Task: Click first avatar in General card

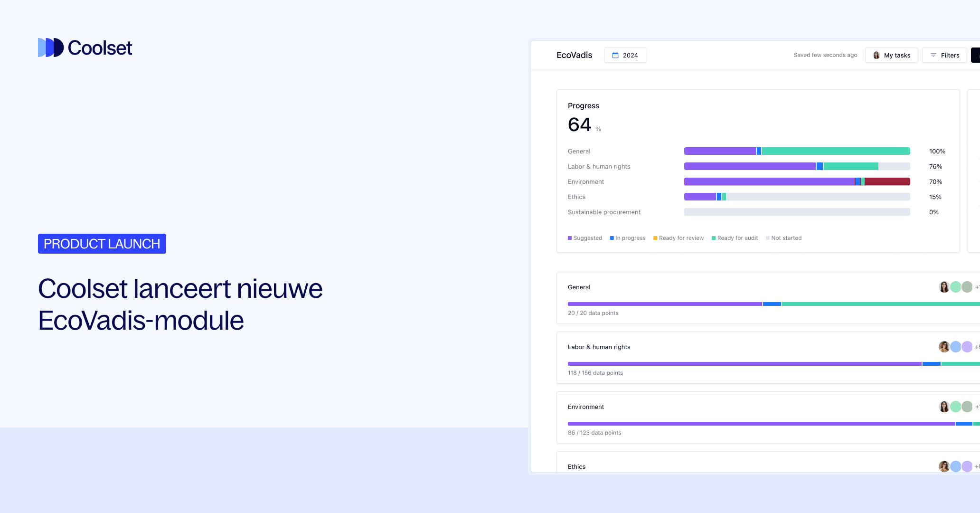Action: (x=944, y=287)
